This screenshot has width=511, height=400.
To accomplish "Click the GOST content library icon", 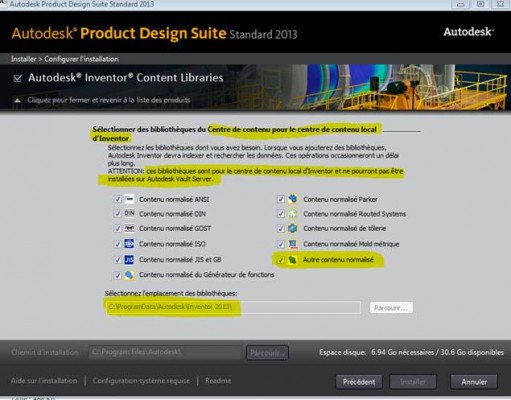I will pyautogui.click(x=129, y=228).
